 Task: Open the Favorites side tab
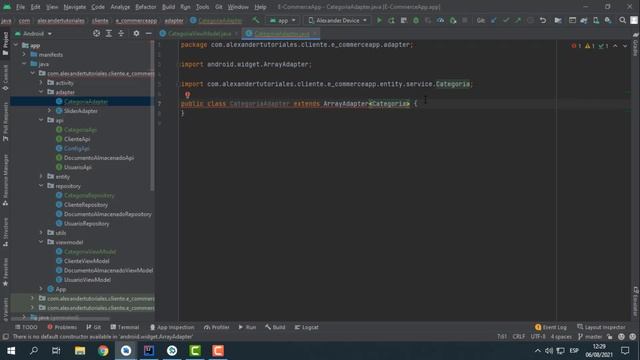click(x=5, y=273)
